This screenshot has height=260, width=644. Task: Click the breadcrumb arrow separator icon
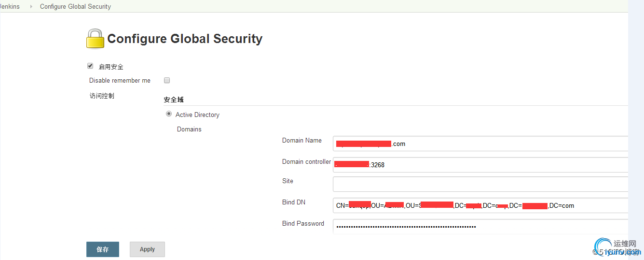pyautogui.click(x=31, y=6)
